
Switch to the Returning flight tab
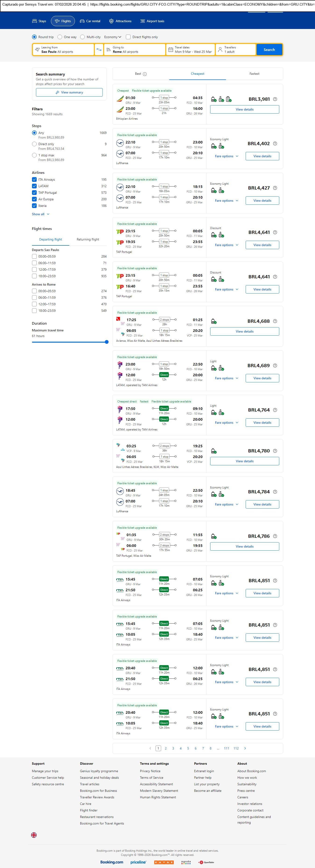coord(88,239)
